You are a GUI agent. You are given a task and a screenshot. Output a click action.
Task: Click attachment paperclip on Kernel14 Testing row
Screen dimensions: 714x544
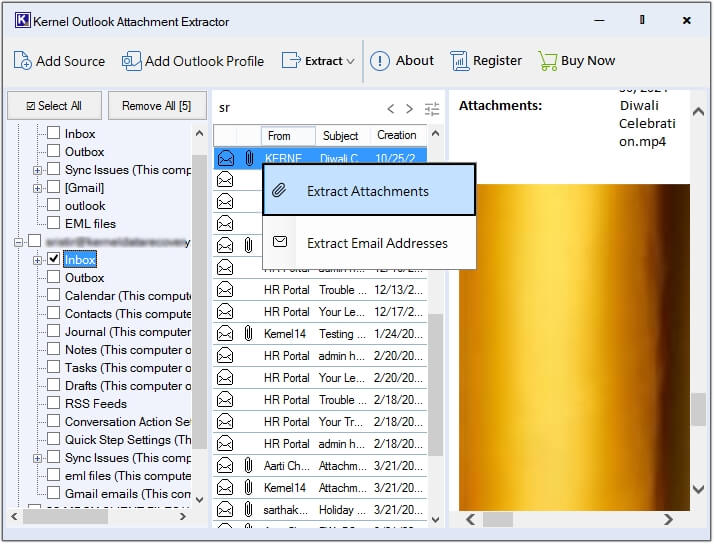[248, 333]
